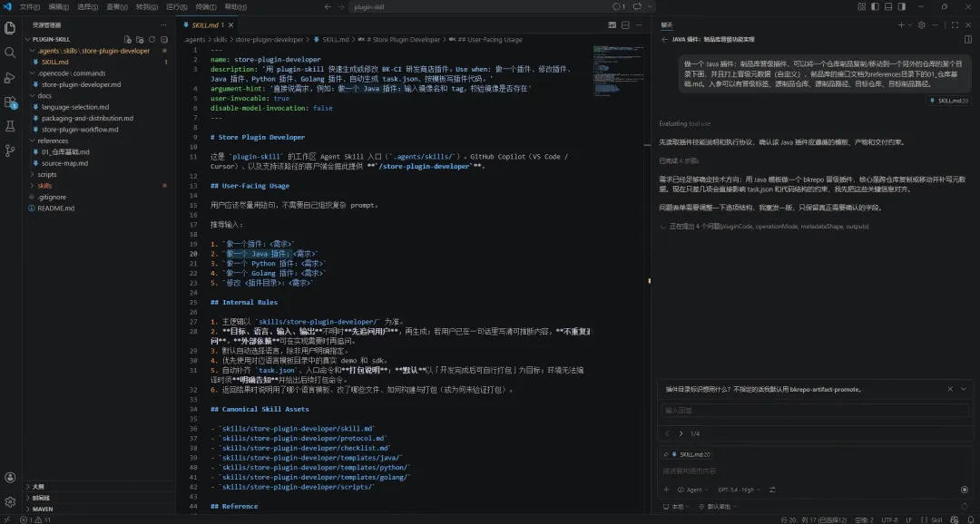Screen dimensions: 980x524
Task: Open the 选择(S) menu
Action: click(x=87, y=7)
